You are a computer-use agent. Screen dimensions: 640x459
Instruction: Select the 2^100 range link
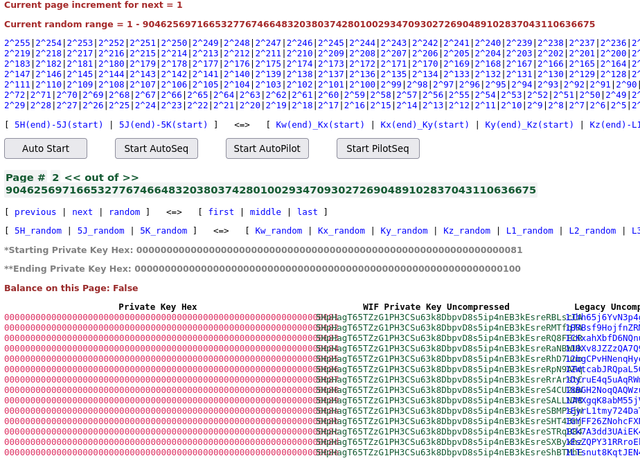[362, 85]
